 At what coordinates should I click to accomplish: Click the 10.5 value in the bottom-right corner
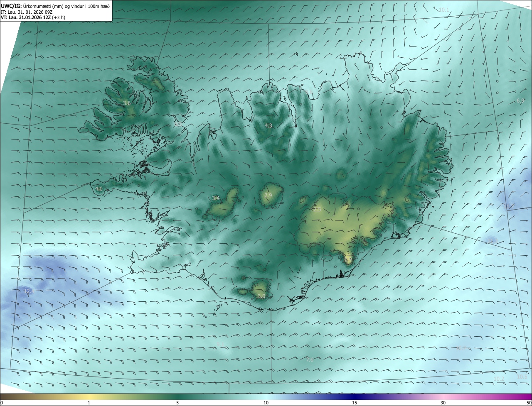(522, 377)
